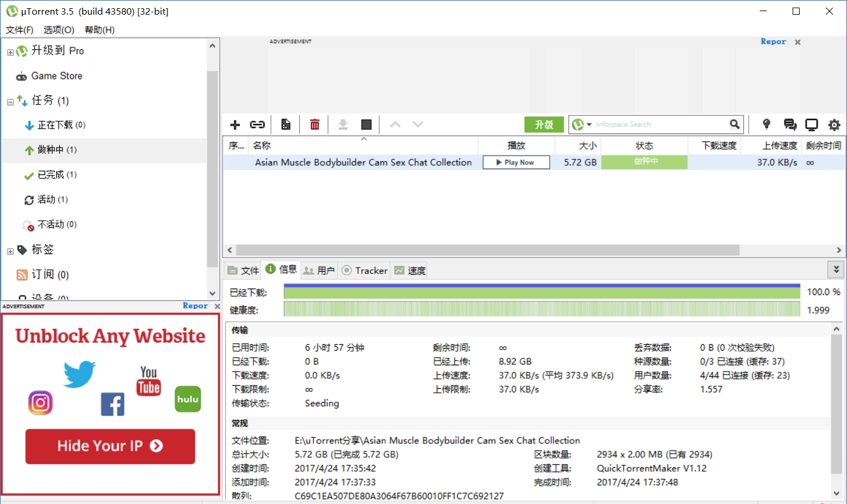Open the 选项(O) menu

(x=59, y=30)
